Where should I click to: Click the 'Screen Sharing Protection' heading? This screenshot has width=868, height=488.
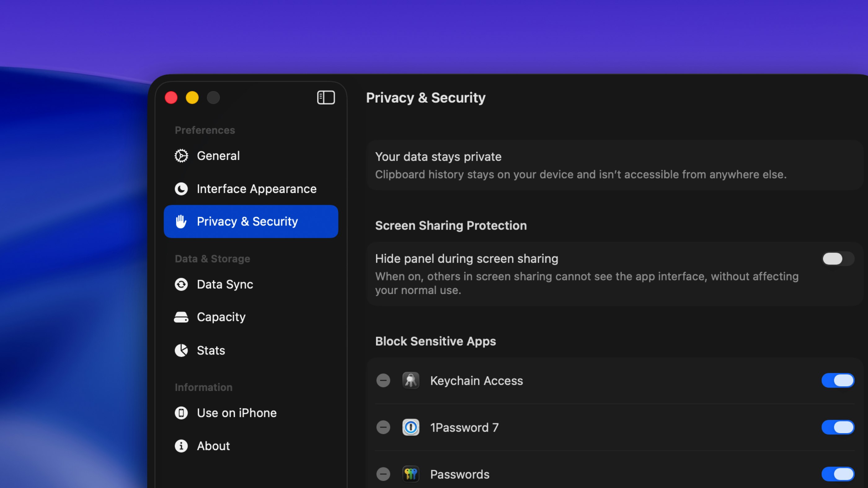[451, 226]
